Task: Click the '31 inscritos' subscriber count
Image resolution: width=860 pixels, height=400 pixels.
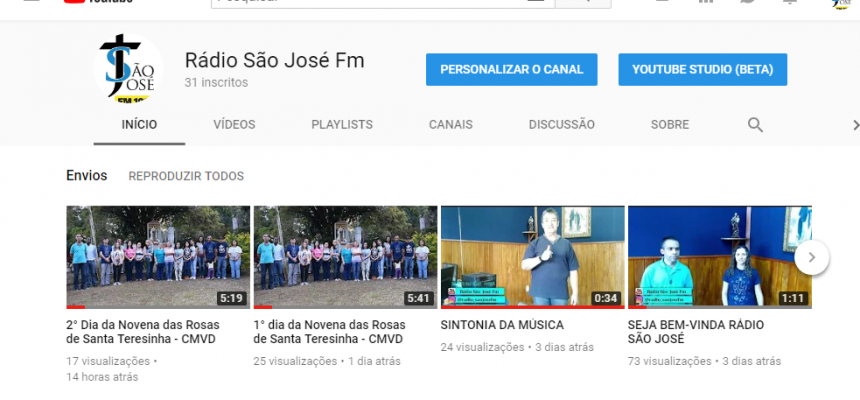Action: click(216, 83)
